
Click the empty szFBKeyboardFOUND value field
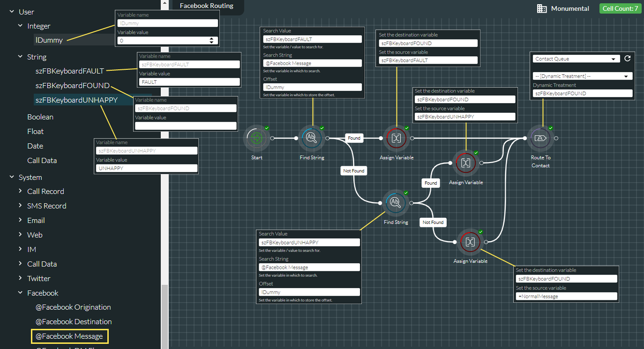click(186, 126)
